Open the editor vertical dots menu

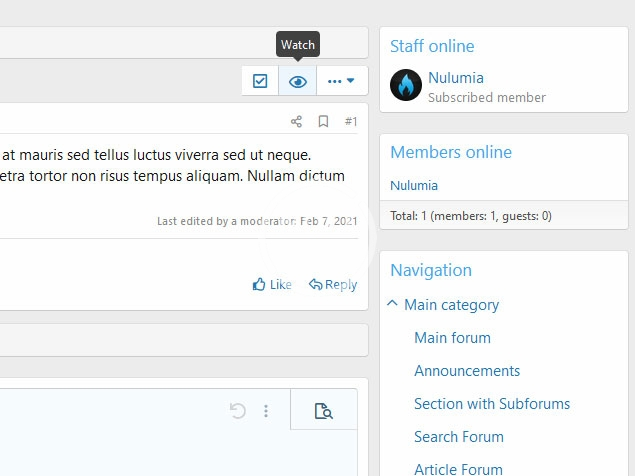click(266, 410)
